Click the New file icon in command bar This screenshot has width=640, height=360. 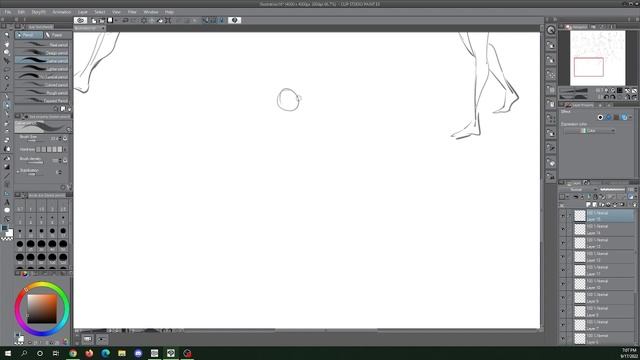[94, 20]
